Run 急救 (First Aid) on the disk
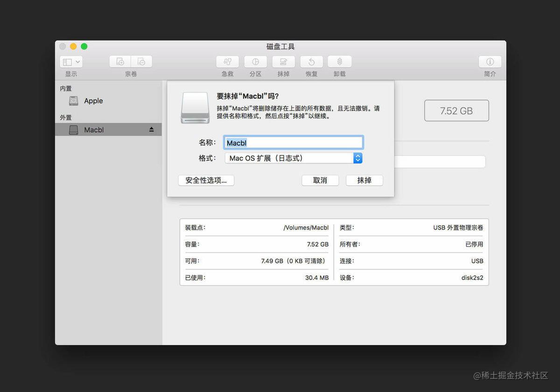560x392 pixels. (227, 64)
